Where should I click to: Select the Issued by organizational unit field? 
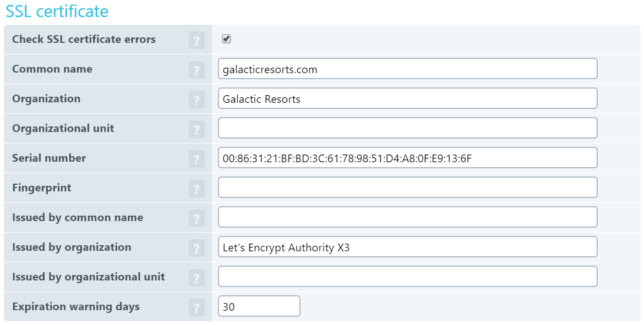pyautogui.click(x=407, y=277)
